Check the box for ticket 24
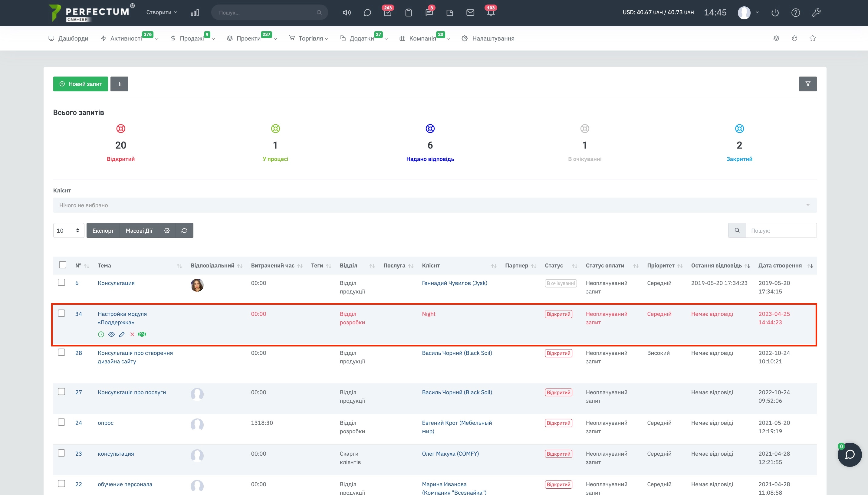The height and width of the screenshot is (495, 868). [61, 422]
